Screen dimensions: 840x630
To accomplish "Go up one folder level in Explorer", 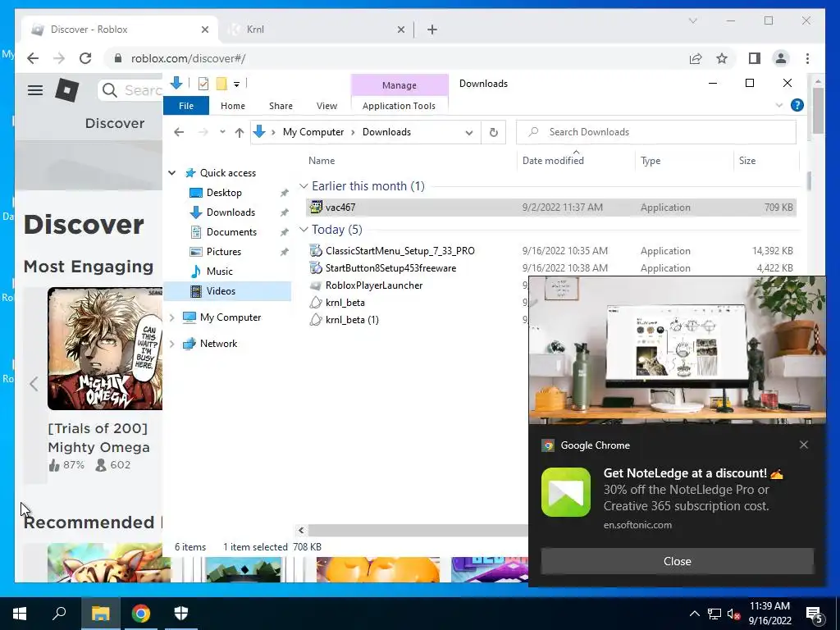I will (239, 132).
